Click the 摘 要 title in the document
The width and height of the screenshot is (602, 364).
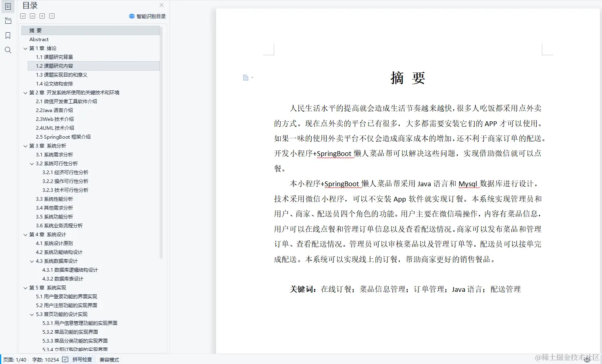pyautogui.click(x=408, y=78)
